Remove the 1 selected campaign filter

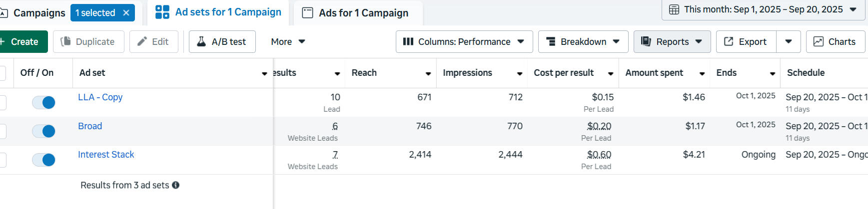[x=126, y=13]
